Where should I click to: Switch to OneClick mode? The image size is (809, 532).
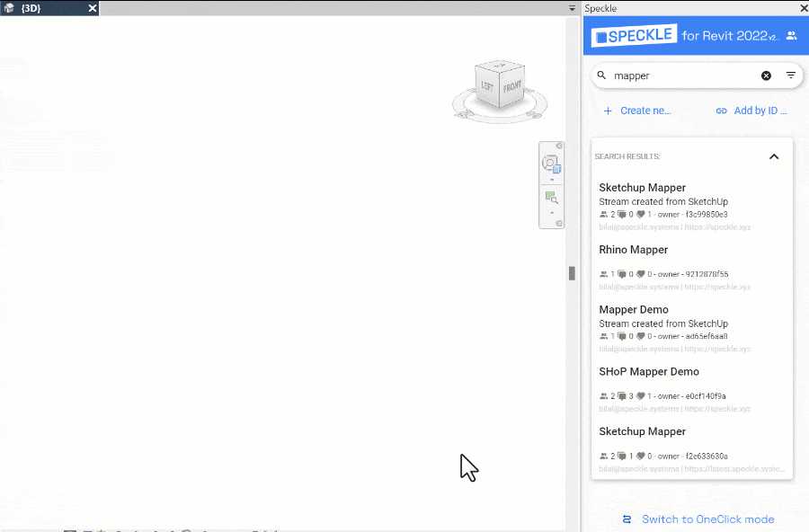(x=698, y=519)
